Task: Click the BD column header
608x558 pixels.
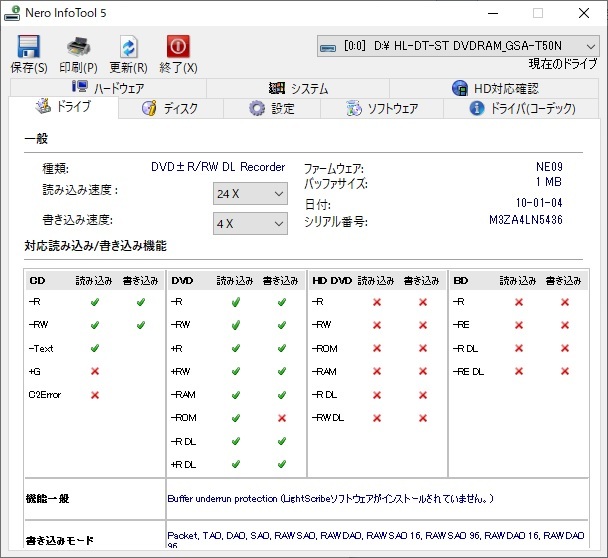Action: pos(461,281)
